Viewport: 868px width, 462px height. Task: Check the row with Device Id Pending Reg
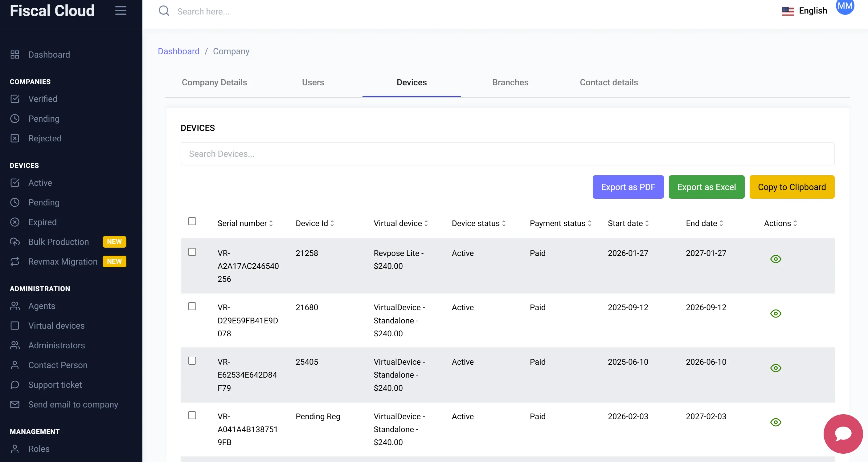tap(192, 415)
